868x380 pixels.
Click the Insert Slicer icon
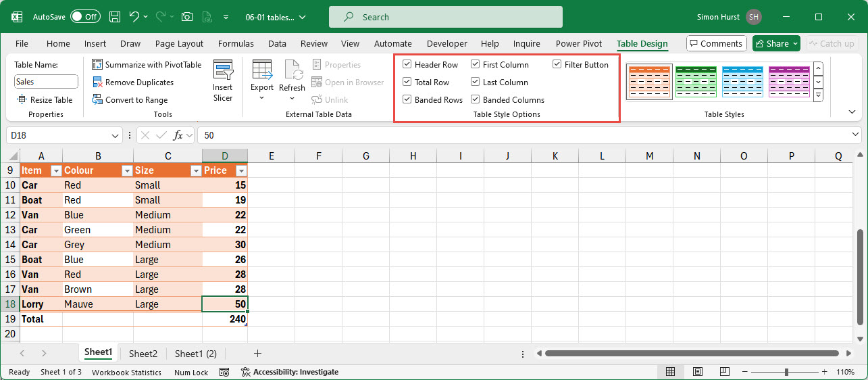[x=222, y=70]
